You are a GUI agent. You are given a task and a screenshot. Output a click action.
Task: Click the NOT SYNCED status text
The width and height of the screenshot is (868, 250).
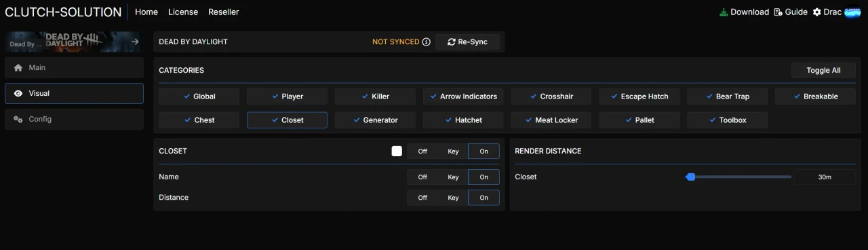pyautogui.click(x=396, y=42)
